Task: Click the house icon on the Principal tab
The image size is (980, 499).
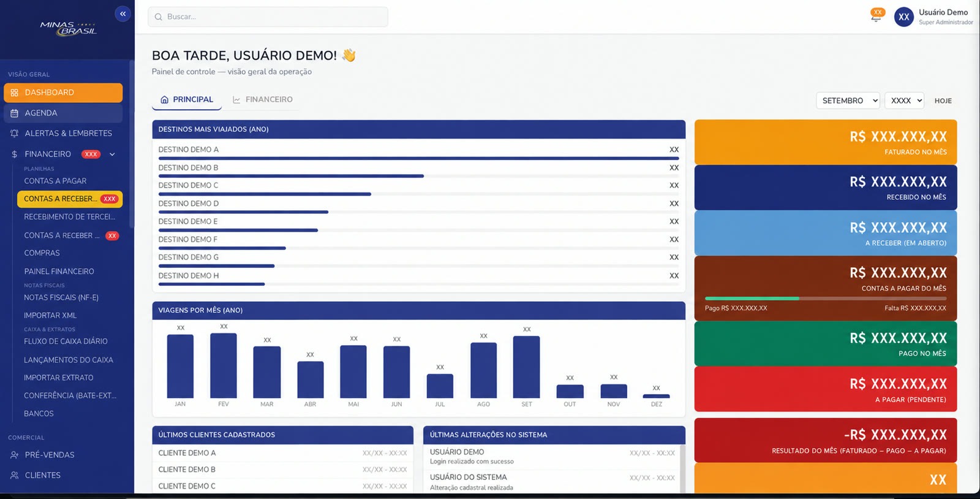Action: pyautogui.click(x=164, y=100)
